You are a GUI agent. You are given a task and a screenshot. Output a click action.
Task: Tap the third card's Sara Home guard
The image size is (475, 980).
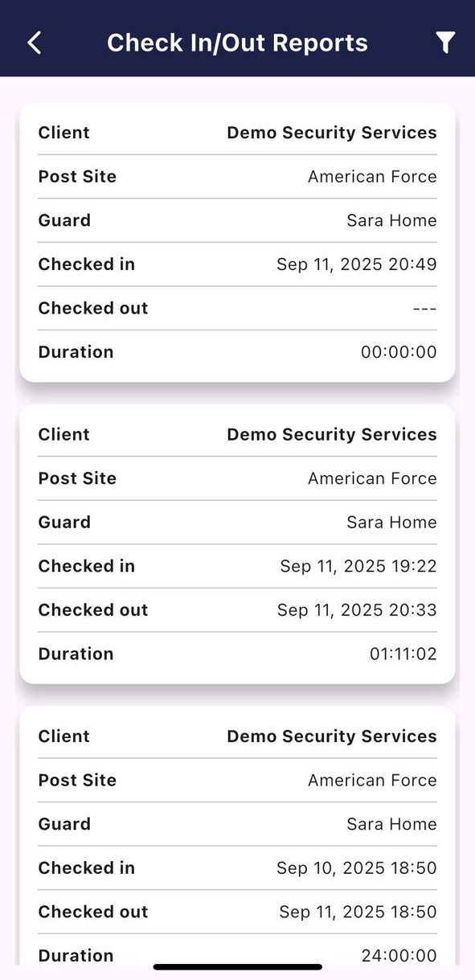pos(391,824)
